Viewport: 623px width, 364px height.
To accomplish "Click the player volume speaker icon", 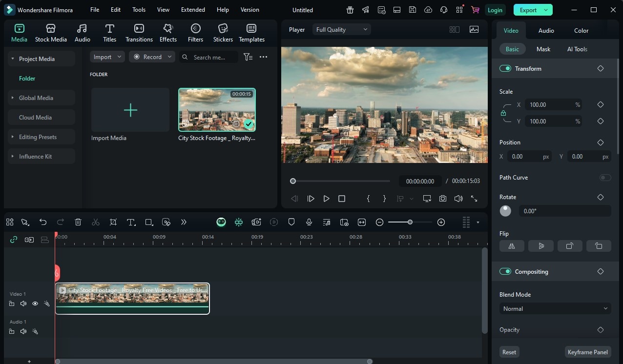I will [x=458, y=199].
